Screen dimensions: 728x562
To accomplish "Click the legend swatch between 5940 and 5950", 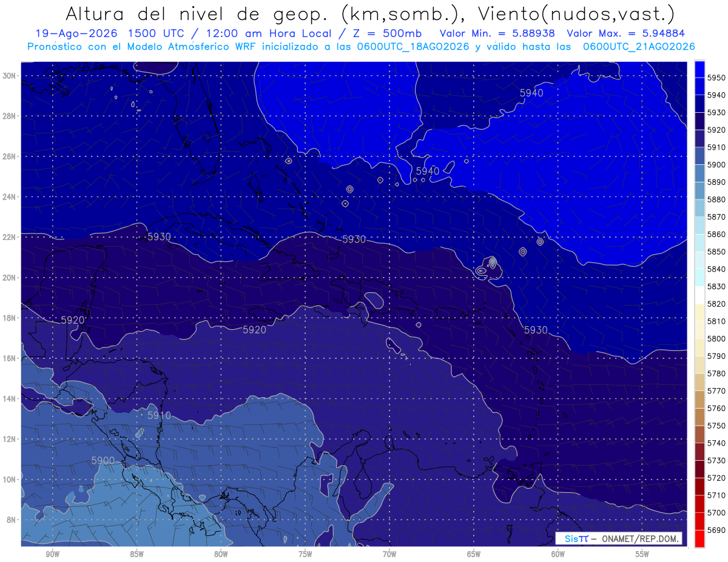I will tap(699, 87).
